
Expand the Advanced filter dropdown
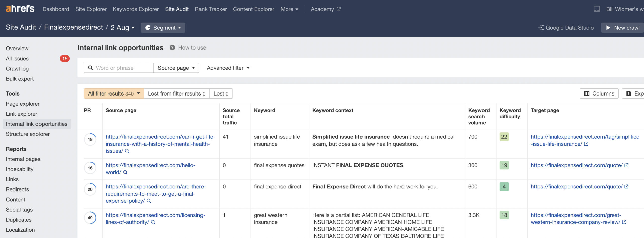pos(228,68)
